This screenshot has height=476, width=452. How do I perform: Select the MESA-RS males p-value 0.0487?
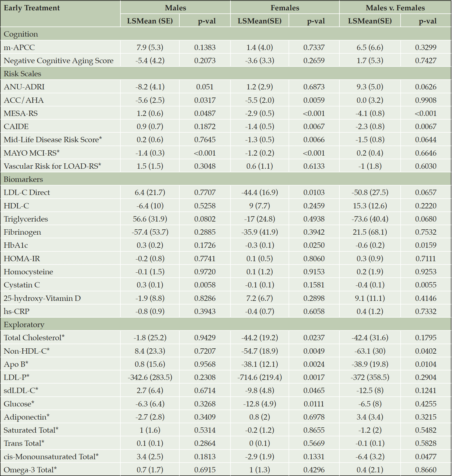click(205, 113)
